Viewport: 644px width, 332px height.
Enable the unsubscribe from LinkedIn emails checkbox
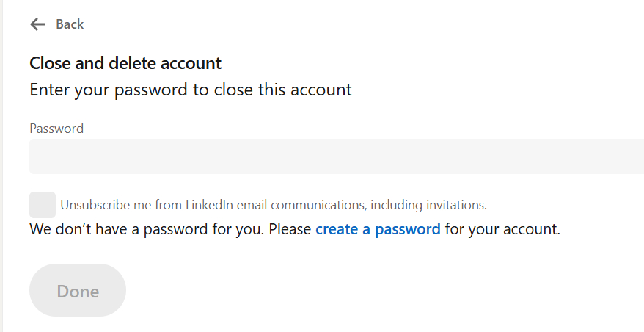(43, 204)
